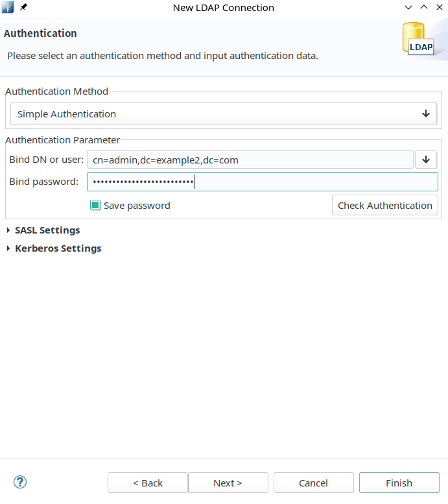The width and height of the screenshot is (448, 504).
Task: Uncheck the Save password checkbox
Action: tap(95, 206)
